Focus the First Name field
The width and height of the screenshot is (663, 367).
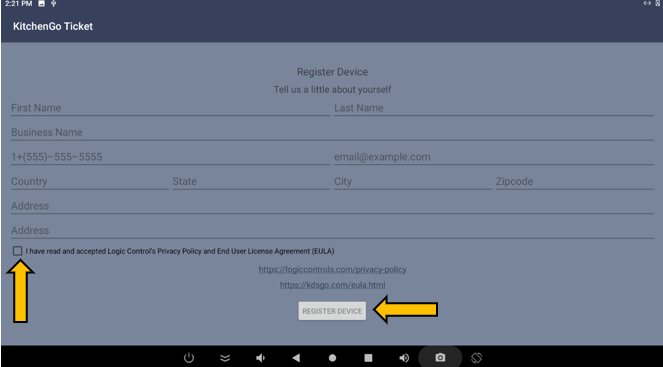(170, 108)
